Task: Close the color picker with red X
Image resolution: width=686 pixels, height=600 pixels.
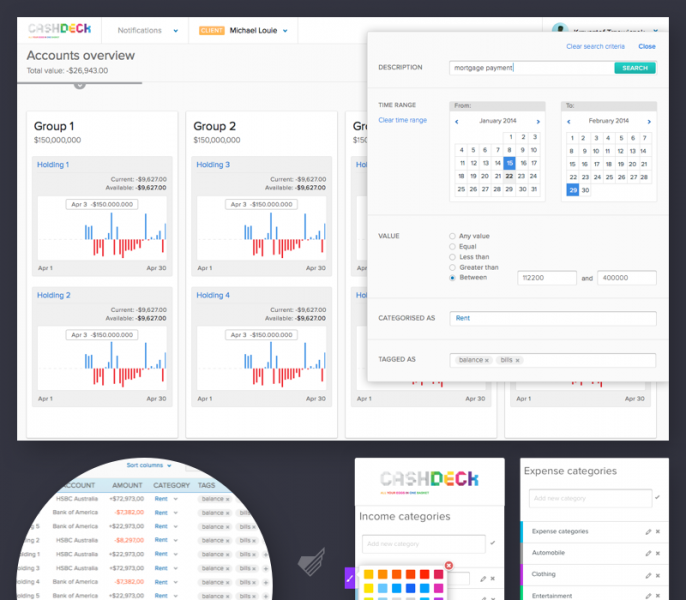Action: tap(448, 565)
